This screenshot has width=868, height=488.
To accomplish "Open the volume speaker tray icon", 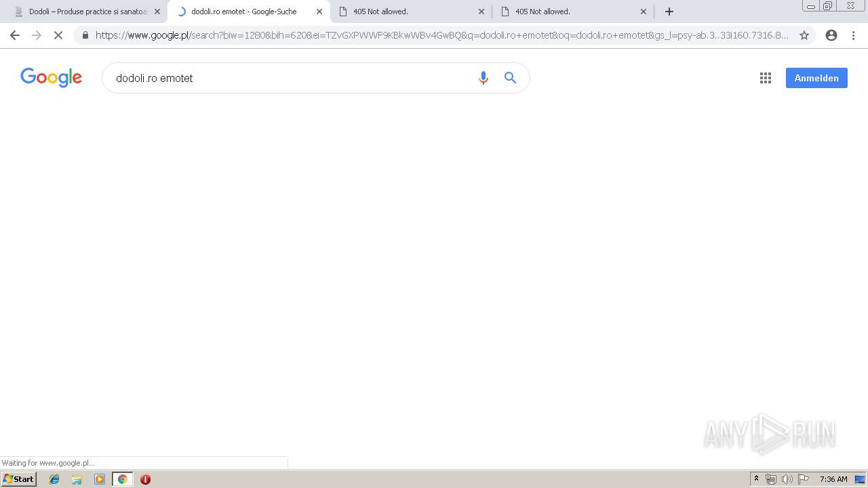I will click(x=787, y=479).
